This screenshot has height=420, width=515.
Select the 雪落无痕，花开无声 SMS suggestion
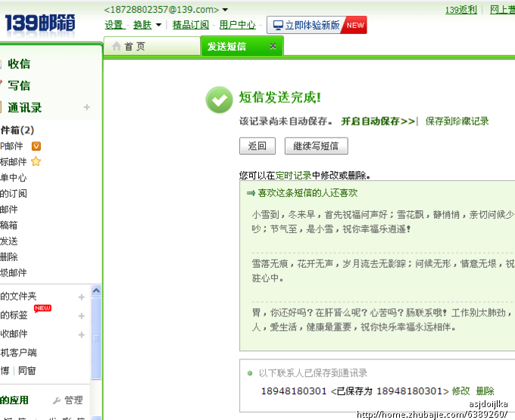tap(382, 271)
